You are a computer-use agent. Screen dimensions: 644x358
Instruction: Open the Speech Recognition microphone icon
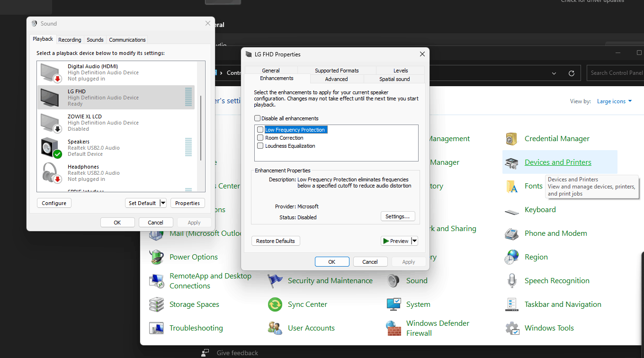click(511, 281)
